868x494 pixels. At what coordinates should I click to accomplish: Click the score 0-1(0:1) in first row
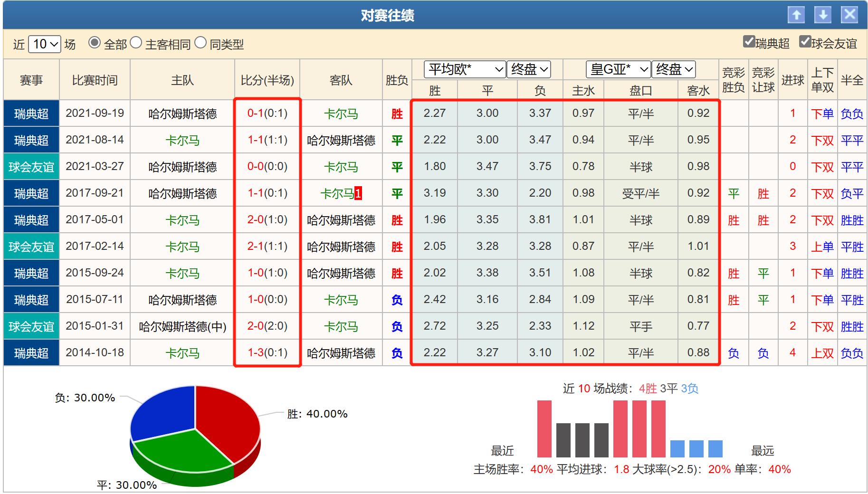point(267,113)
